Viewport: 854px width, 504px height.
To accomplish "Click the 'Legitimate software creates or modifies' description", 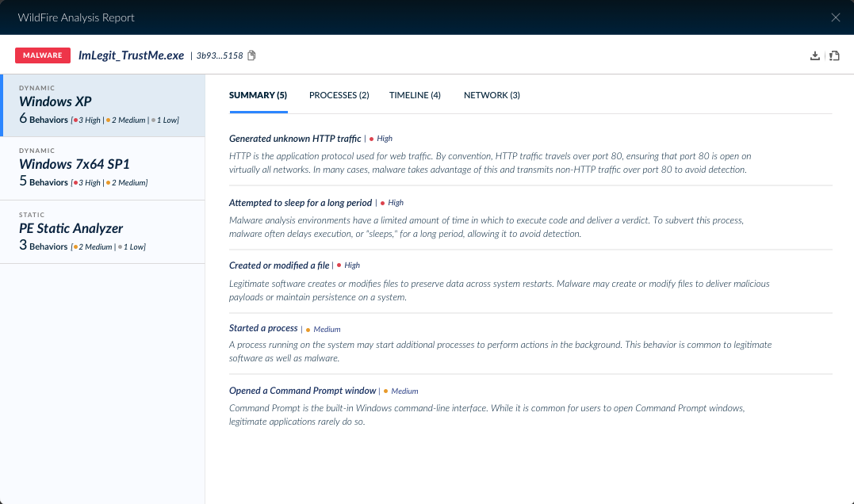I will click(500, 291).
